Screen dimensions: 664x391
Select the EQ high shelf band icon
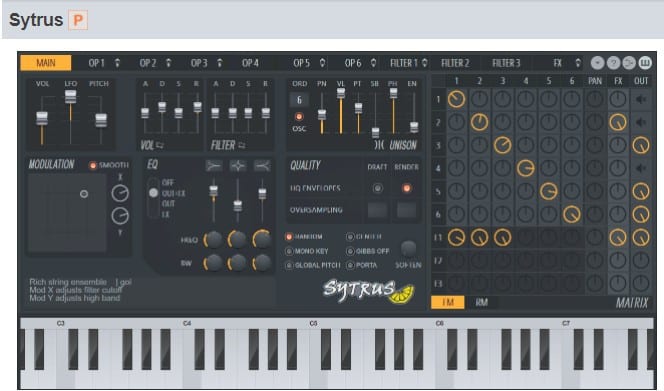pos(262,166)
